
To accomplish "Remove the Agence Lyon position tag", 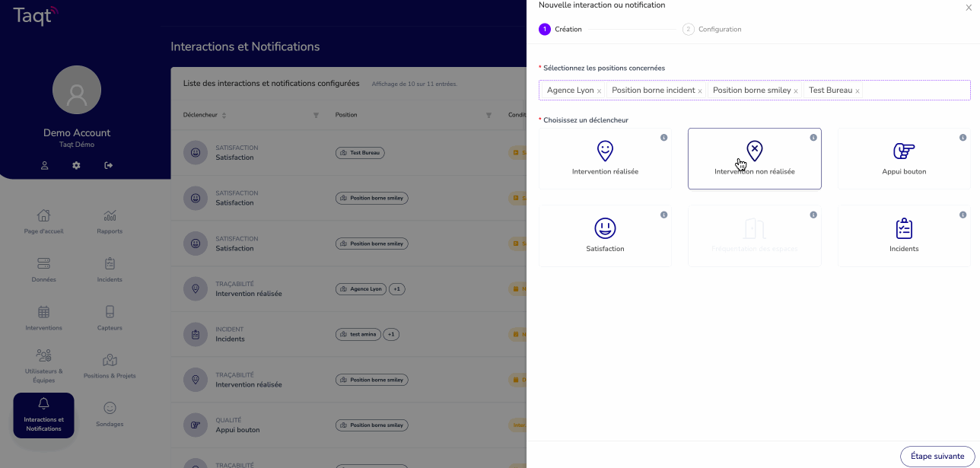I will point(599,91).
